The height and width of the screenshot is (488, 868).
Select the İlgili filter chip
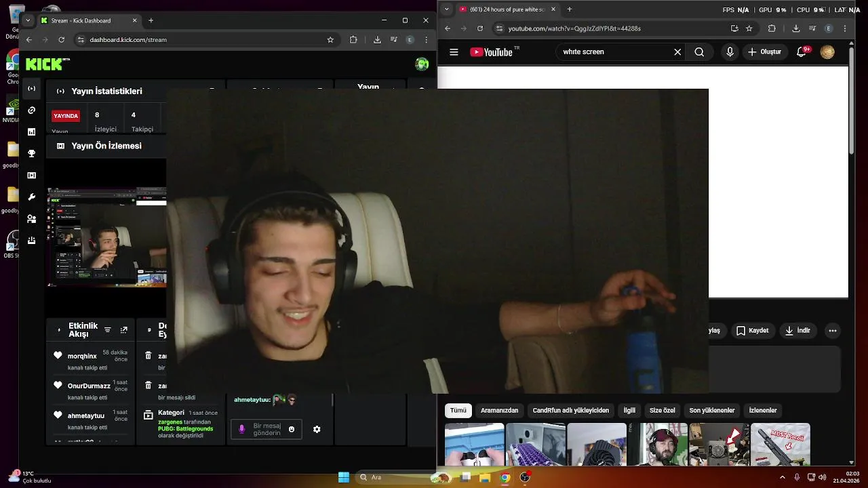[629, 410]
